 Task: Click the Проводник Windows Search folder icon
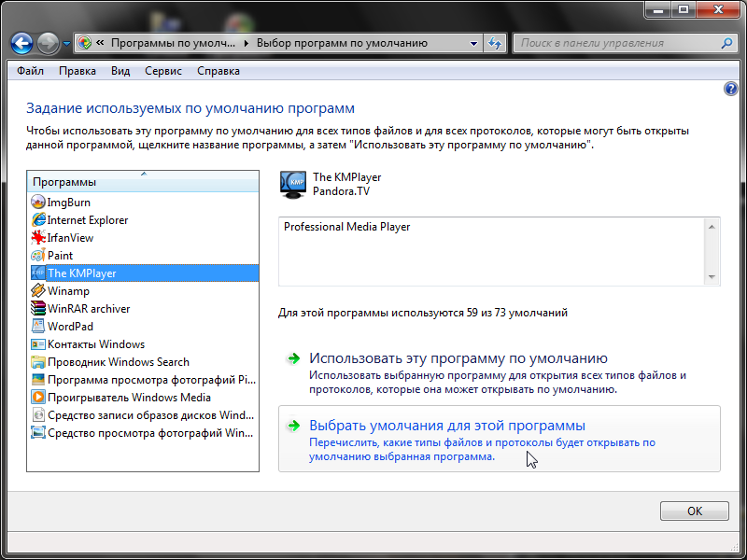coord(38,361)
